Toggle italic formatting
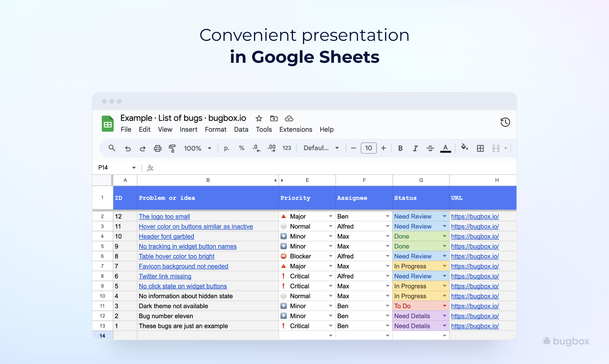609x364 pixels. point(415,148)
